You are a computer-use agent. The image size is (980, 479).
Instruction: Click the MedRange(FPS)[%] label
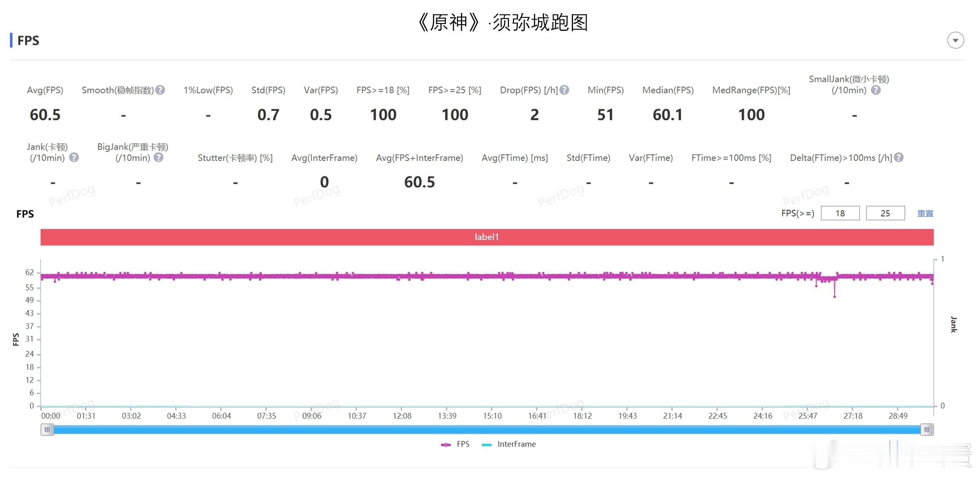pos(751,90)
